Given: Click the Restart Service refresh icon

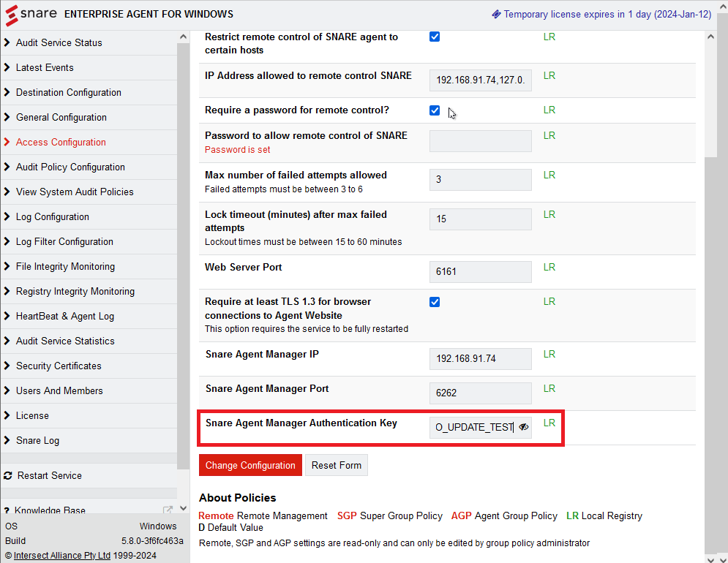Looking at the screenshot, I should [x=8, y=476].
